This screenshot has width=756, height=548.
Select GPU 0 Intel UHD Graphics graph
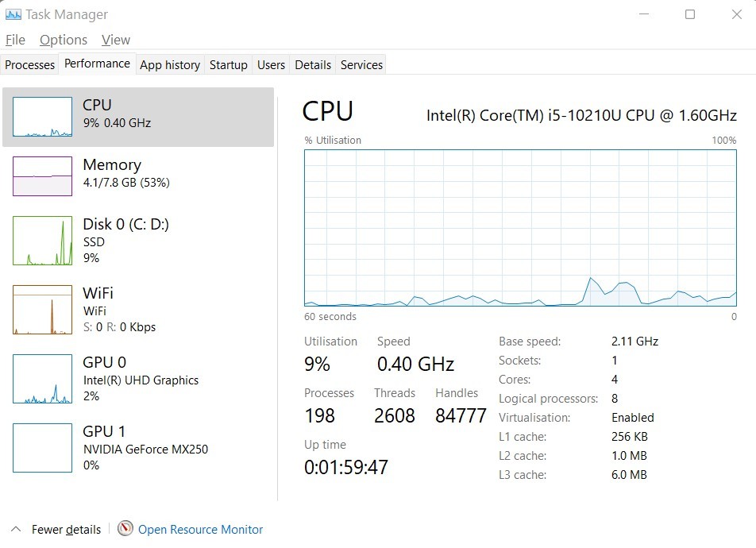coord(42,379)
